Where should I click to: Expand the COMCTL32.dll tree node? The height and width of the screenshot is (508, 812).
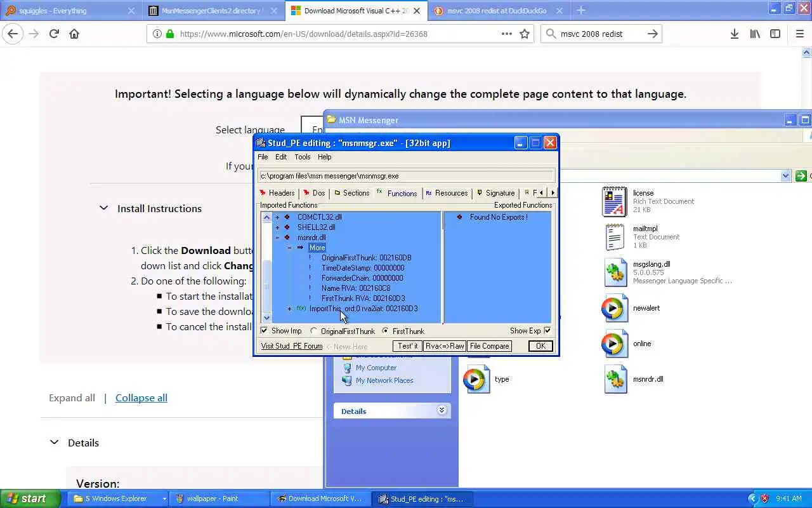(x=277, y=217)
